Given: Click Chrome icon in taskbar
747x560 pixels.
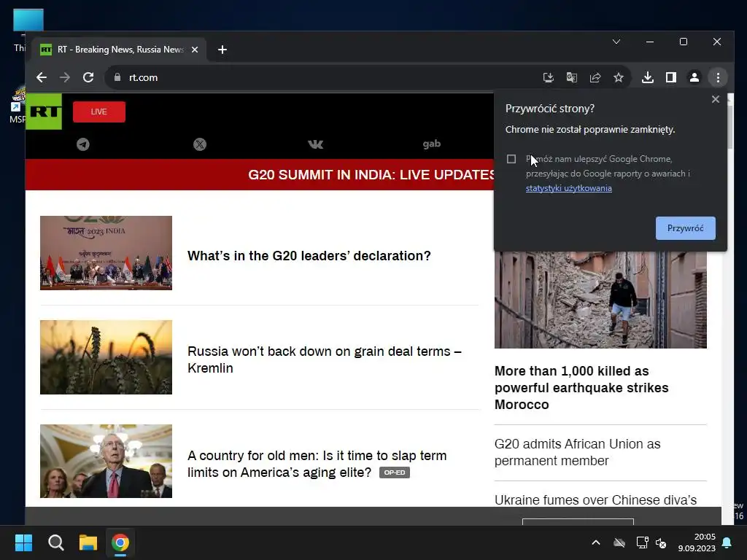Looking at the screenshot, I should (x=120, y=542).
